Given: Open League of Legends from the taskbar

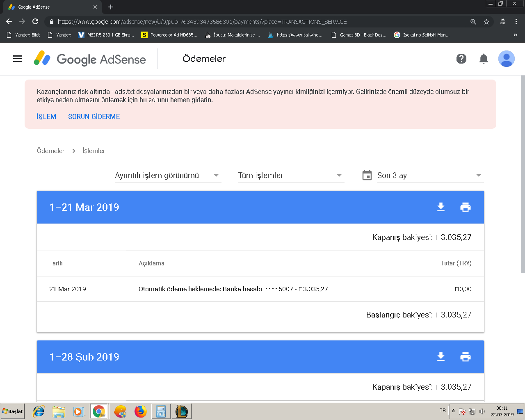Looking at the screenshot, I should [x=181, y=411].
